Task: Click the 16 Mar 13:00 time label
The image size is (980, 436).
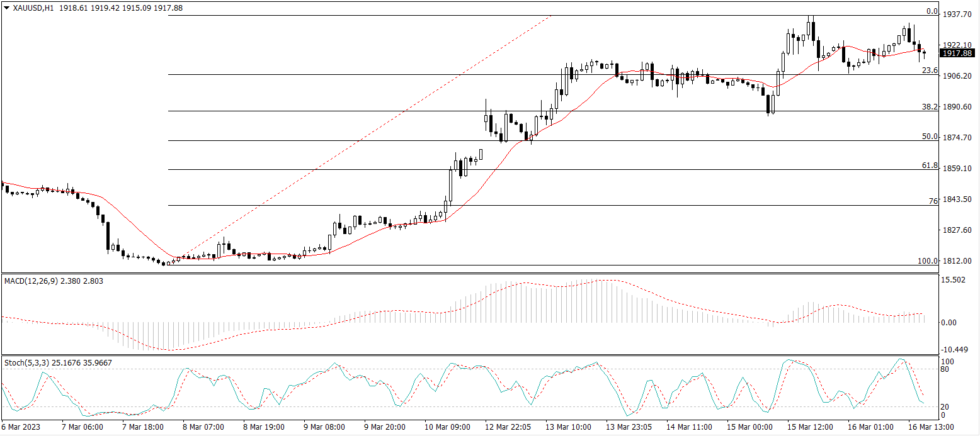Action: (x=932, y=427)
